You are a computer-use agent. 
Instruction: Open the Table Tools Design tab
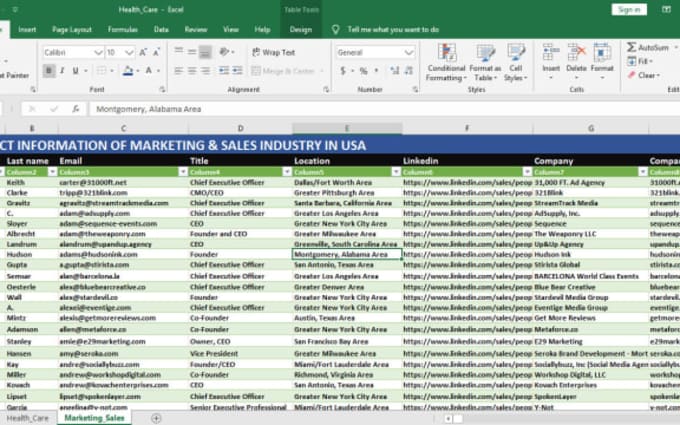pyautogui.click(x=301, y=29)
